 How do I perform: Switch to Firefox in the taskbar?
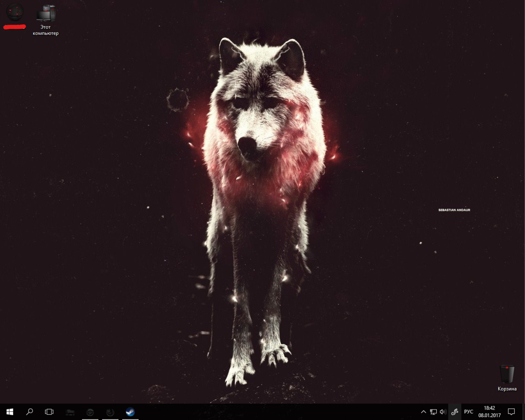click(110, 412)
